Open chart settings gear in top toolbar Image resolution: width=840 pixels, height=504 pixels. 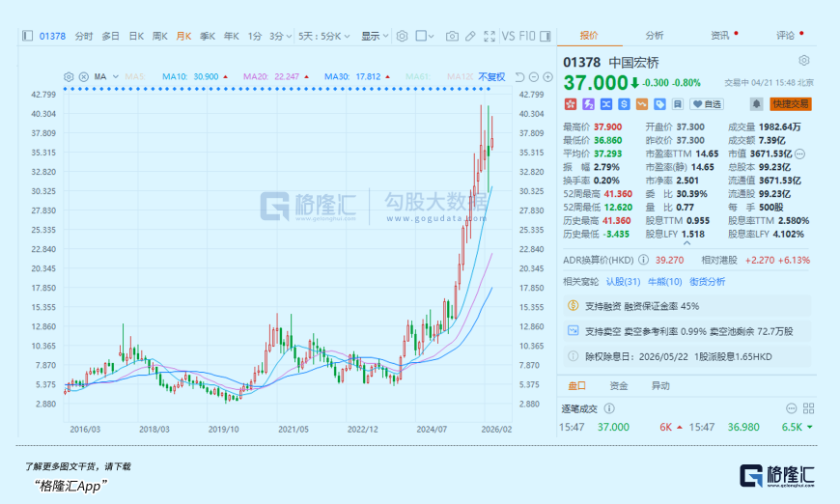tap(402, 36)
